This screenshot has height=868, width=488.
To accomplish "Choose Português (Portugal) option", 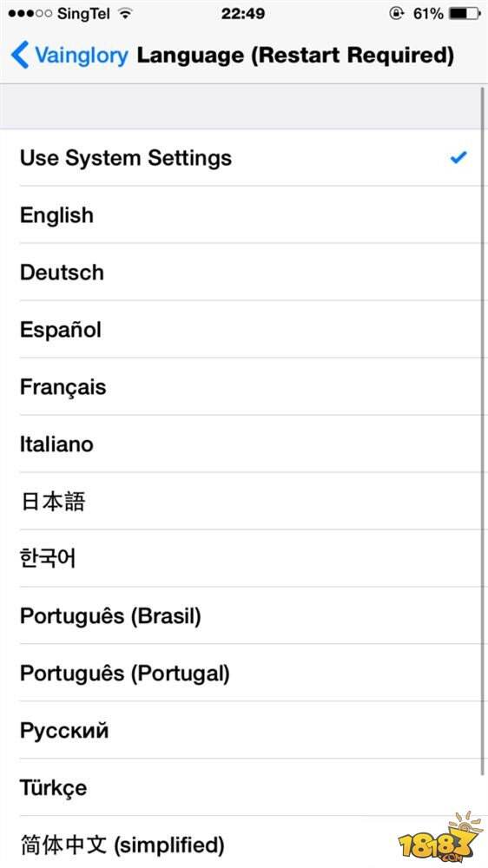I will [244, 673].
